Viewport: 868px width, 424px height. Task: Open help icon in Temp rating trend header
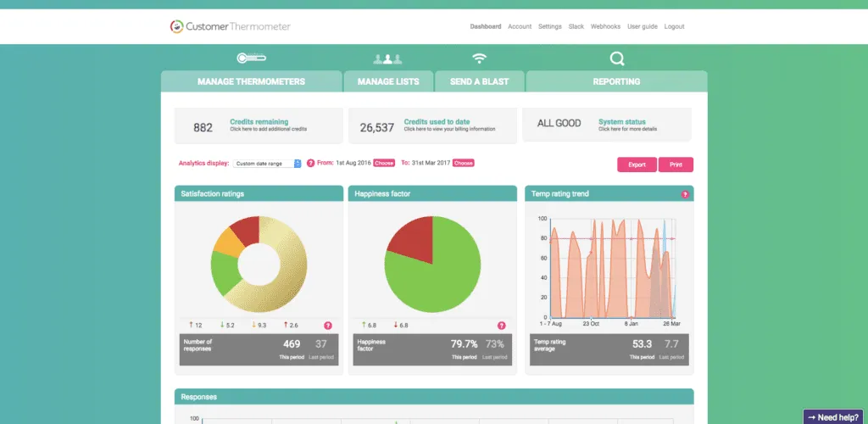[684, 194]
